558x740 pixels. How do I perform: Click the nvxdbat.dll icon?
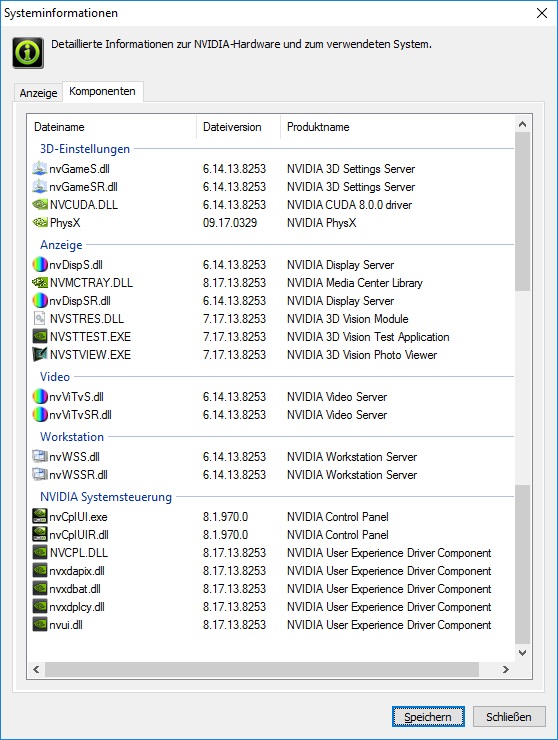pos(40,589)
